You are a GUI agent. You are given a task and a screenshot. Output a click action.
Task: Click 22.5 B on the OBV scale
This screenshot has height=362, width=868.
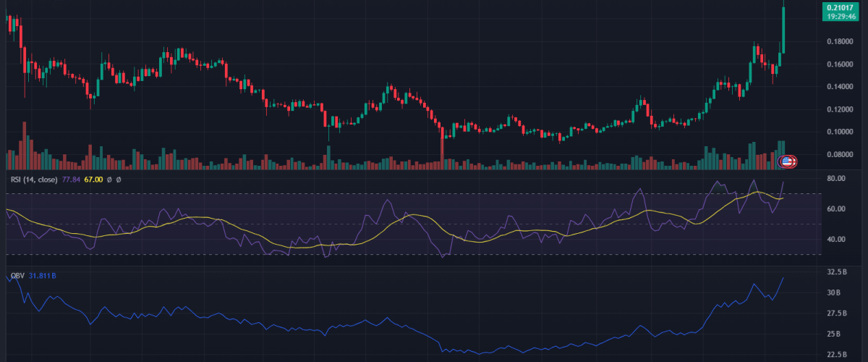(x=837, y=355)
